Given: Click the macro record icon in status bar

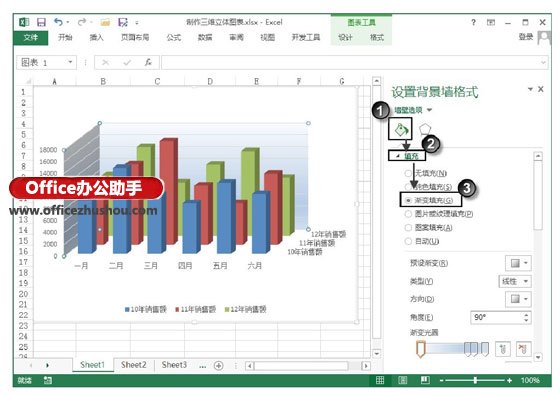Looking at the screenshot, I should pyautogui.click(x=48, y=380).
